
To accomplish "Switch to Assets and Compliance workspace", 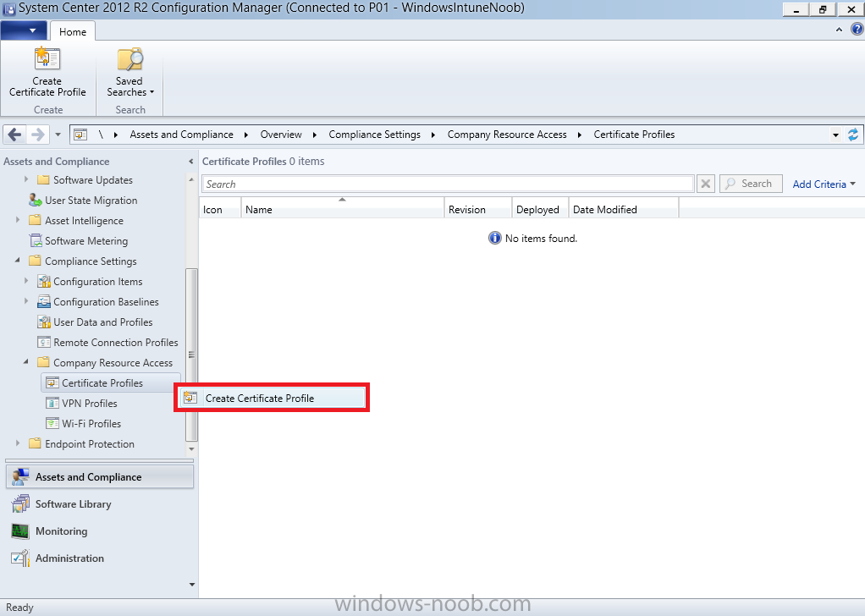I will click(100, 477).
